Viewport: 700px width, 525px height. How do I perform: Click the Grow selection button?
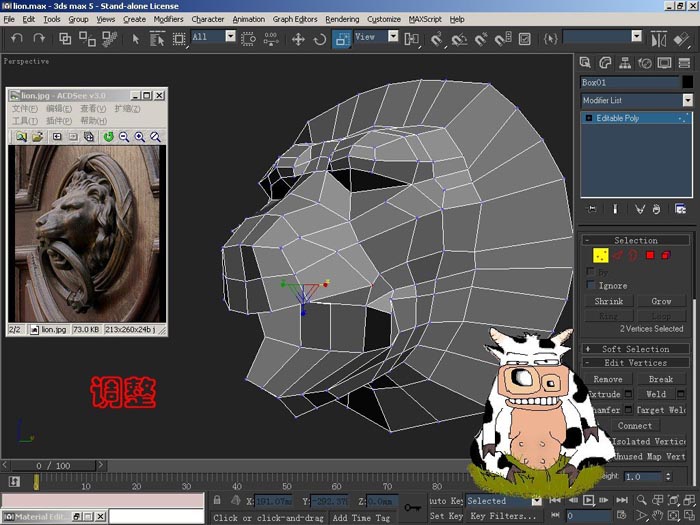click(x=661, y=301)
